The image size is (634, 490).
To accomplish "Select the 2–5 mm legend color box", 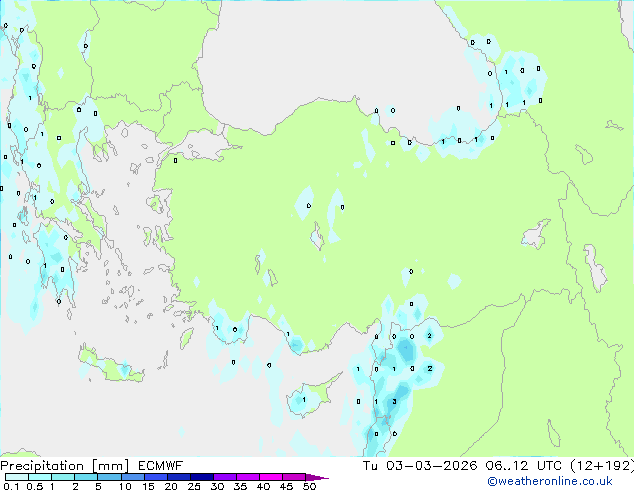I will (x=86, y=477).
